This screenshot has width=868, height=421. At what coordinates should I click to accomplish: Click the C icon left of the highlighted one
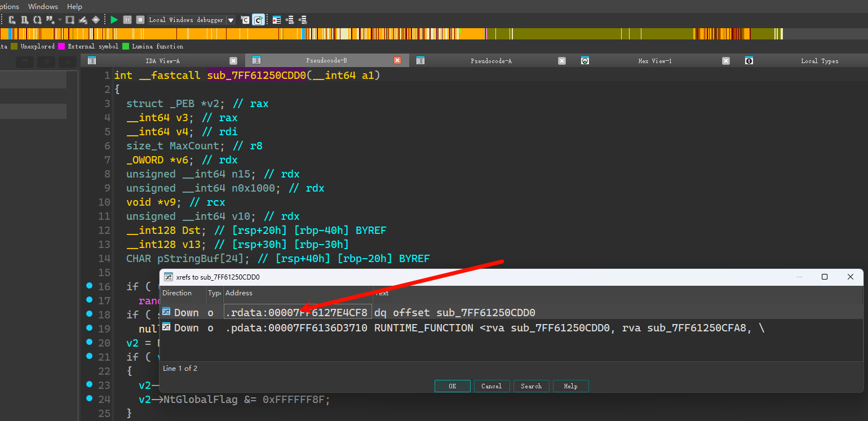tap(245, 20)
